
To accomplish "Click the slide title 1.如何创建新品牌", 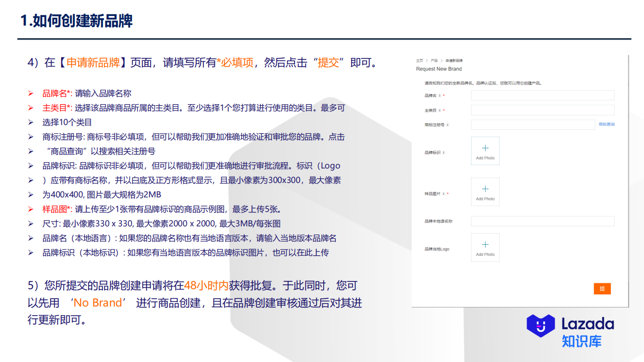I will coord(76,21).
